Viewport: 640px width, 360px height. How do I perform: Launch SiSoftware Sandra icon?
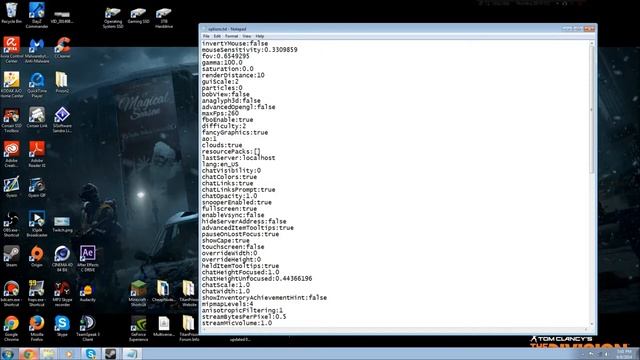(62, 120)
